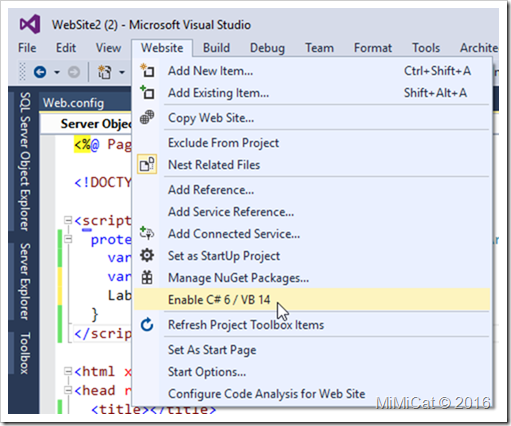Click the Refresh Toolbox circular arrow icon
Screen dimensions: 511x426
tap(147, 324)
